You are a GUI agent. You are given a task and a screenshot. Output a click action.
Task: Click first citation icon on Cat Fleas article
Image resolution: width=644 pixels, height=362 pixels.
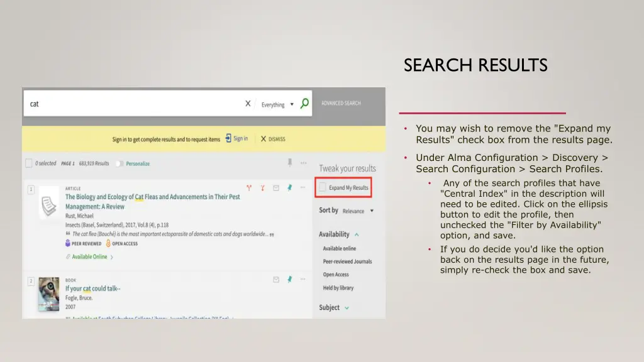[249, 187]
